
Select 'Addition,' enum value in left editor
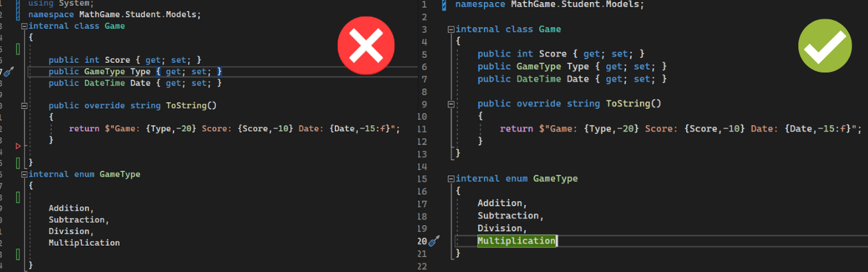tap(71, 208)
